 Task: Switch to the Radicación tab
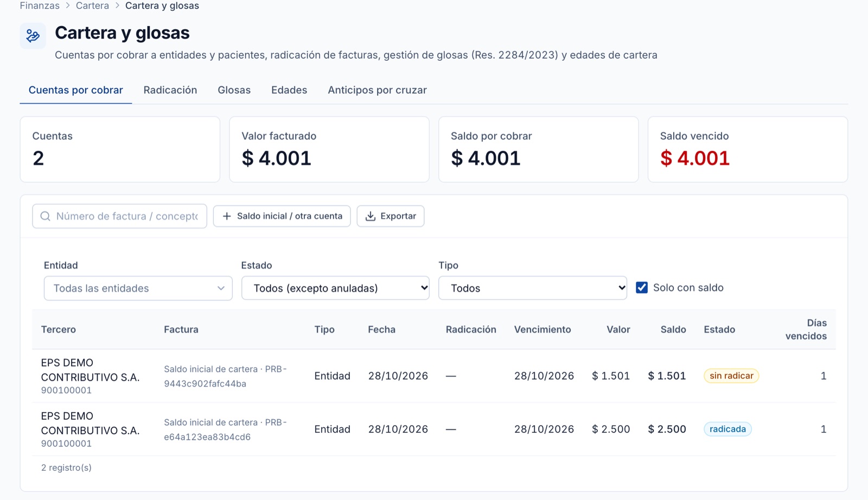[170, 90]
